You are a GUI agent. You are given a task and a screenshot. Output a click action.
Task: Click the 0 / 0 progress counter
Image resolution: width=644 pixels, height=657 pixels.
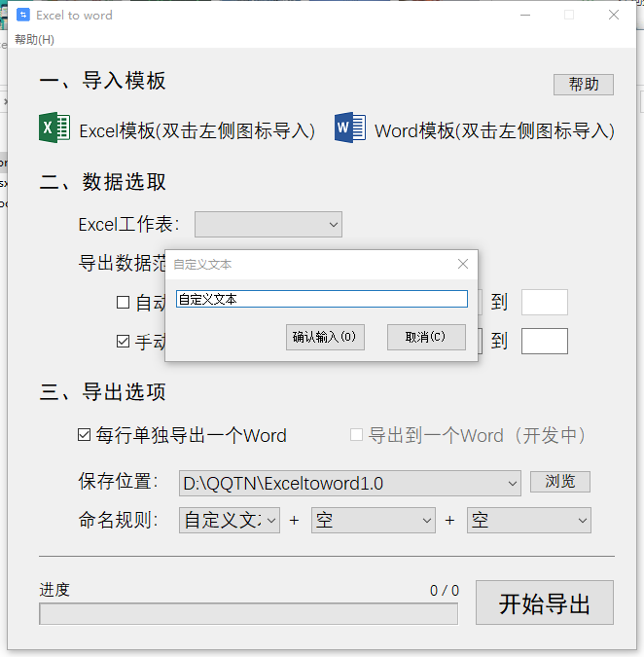[445, 591]
